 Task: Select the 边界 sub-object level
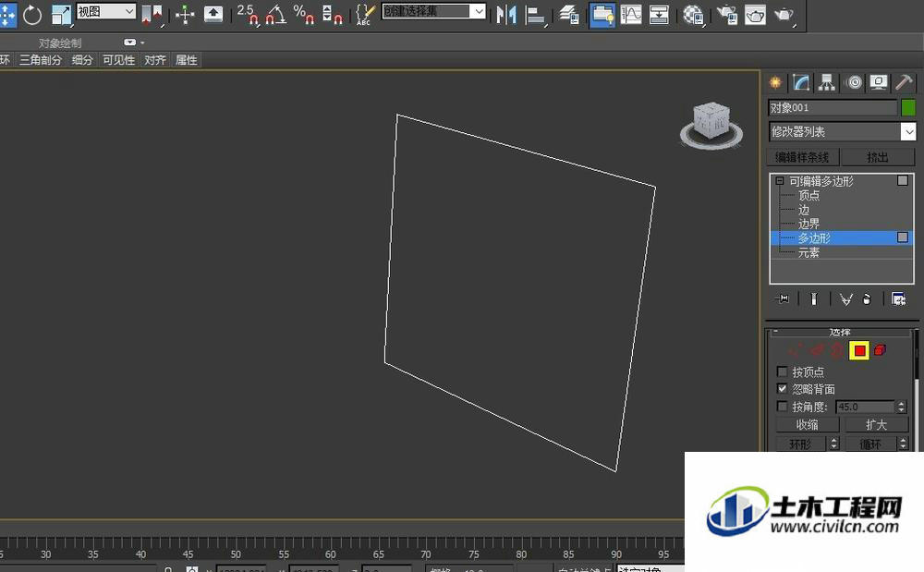coord(808,224)
